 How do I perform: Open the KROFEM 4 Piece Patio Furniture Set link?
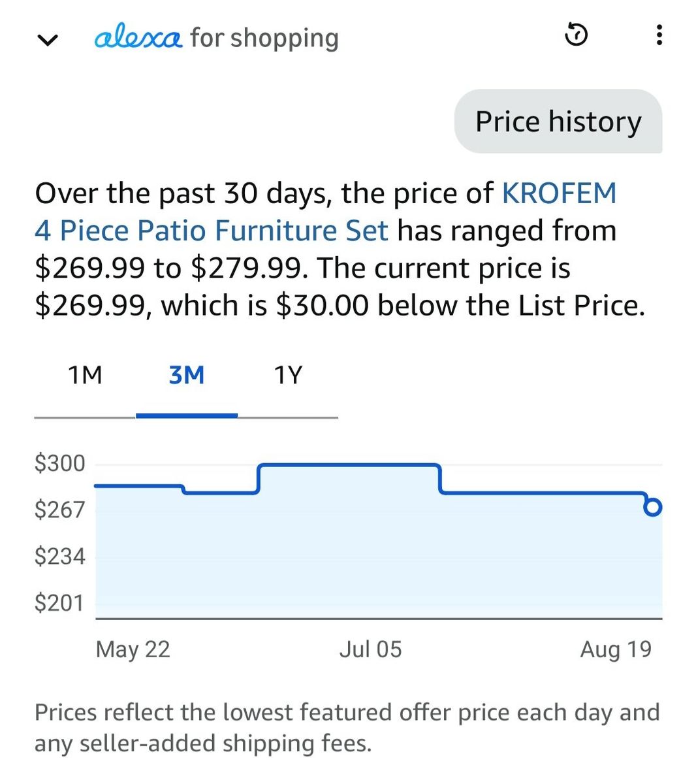pyautogui.click(x=325, y=212)
